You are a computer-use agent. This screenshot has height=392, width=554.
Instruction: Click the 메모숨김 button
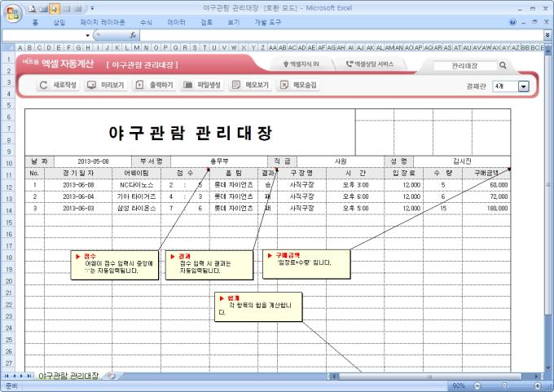click(298, 85)
